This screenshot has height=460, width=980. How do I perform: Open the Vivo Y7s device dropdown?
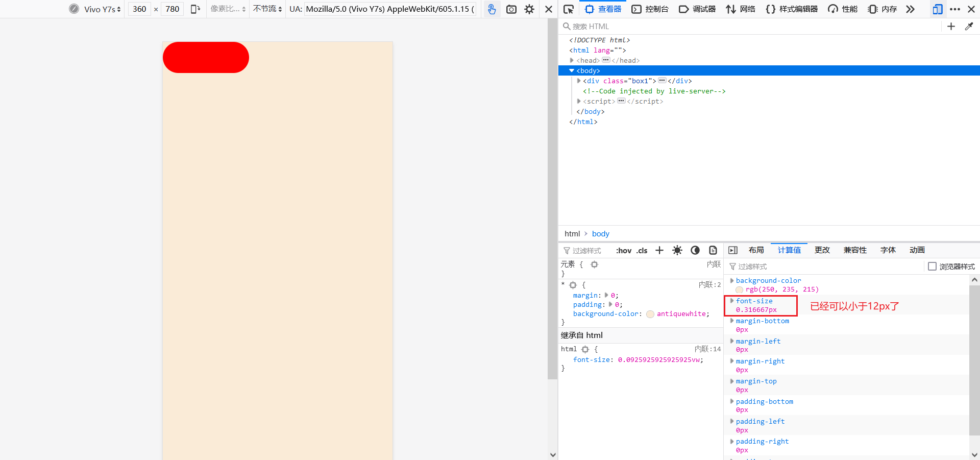(102, 9)
